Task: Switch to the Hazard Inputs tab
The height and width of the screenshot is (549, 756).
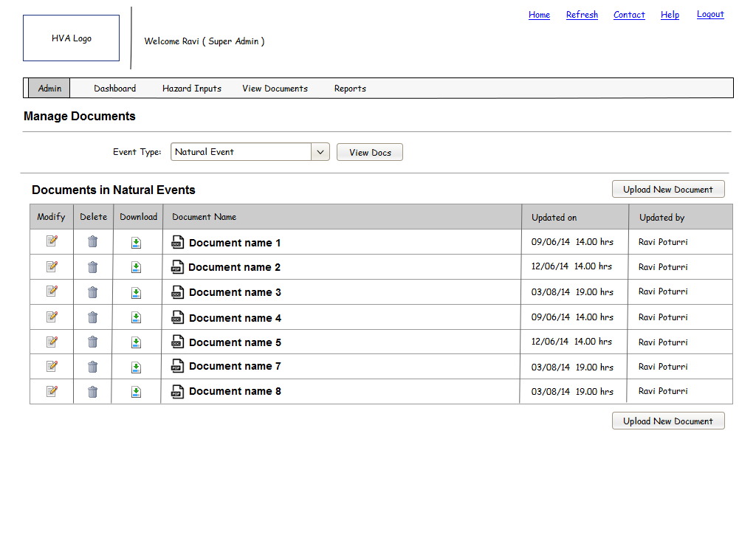Action: point(192,89)
